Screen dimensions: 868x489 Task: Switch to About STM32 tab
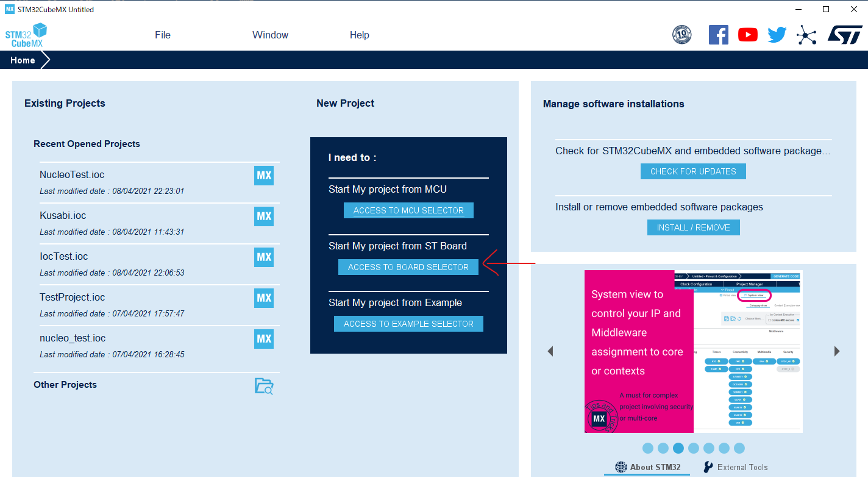point(648,467)
